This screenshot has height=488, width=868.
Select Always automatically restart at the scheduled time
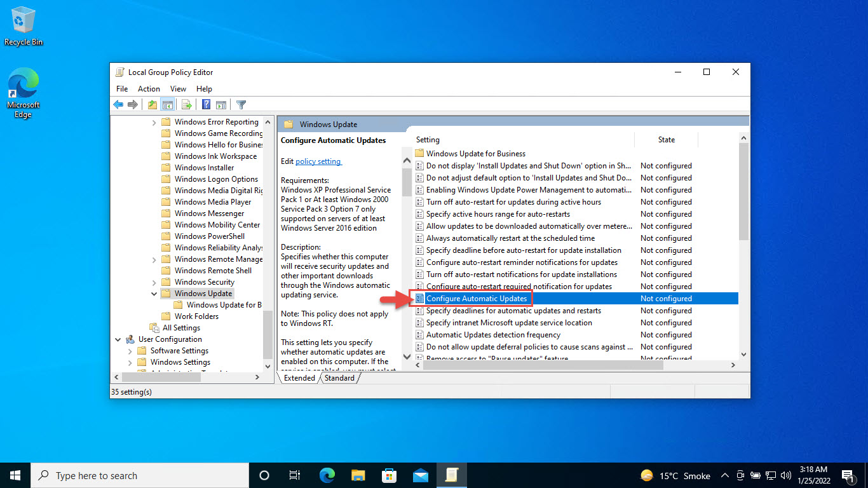[x=510, y=238]
